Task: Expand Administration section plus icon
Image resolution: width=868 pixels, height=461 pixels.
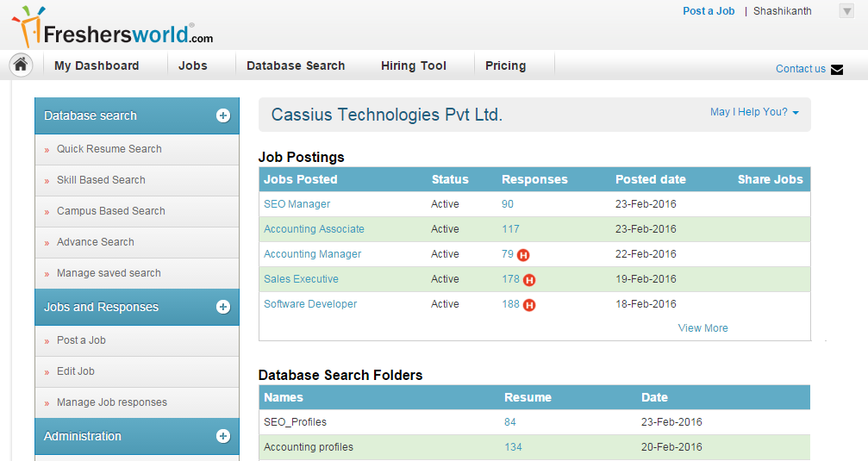Action: pyautogui.click(x=223, y=436)
